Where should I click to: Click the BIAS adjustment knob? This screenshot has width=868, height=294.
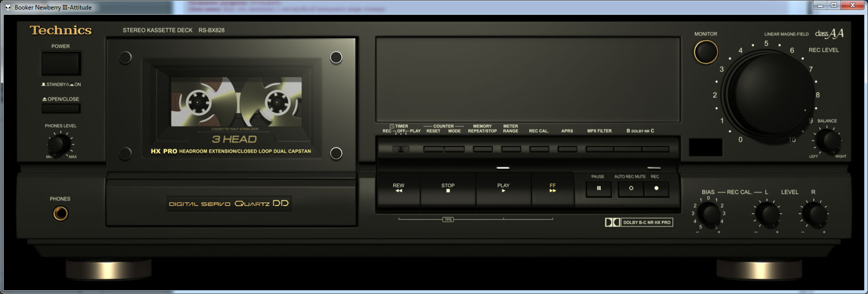pyautogui.click(x=709, y=214)
